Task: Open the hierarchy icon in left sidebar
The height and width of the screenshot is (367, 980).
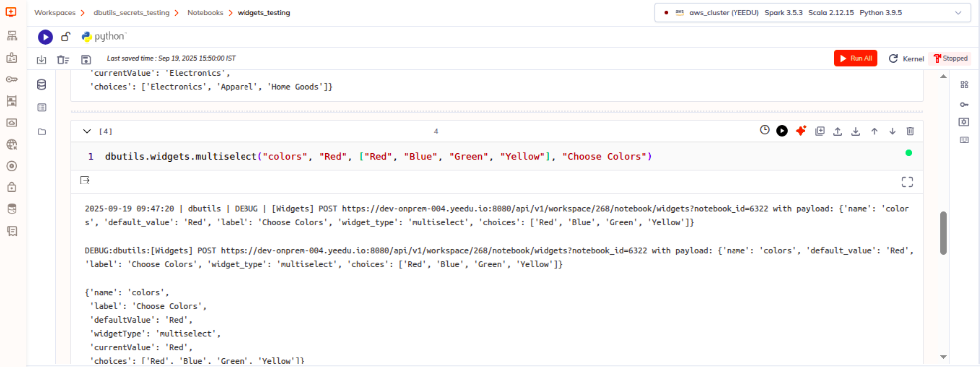Action: click(11, 35)
